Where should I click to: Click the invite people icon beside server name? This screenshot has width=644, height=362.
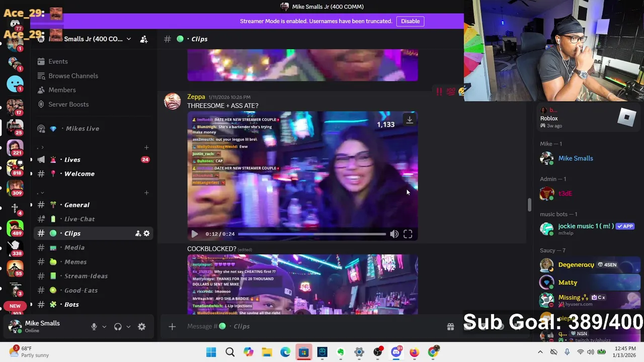[144, 39]
